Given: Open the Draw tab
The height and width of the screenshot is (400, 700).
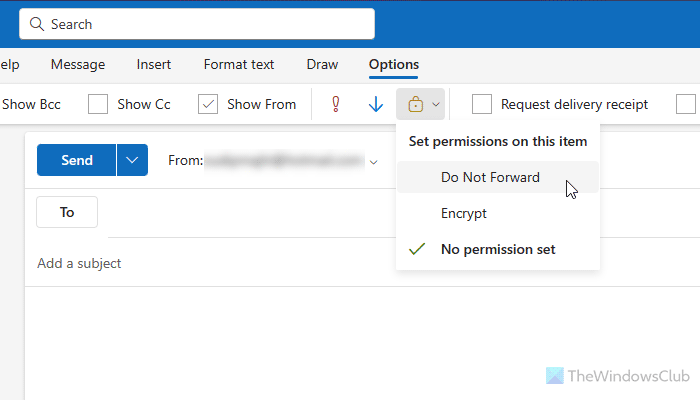Looking at the screenshot, I should pyautogui.click(x=322, y=64).
